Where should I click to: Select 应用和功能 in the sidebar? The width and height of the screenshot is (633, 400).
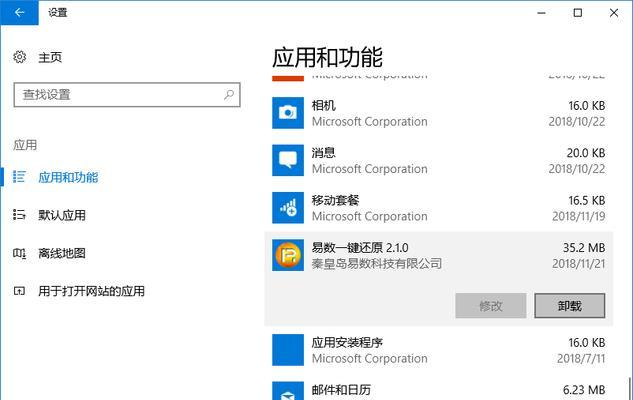(68, 177)
